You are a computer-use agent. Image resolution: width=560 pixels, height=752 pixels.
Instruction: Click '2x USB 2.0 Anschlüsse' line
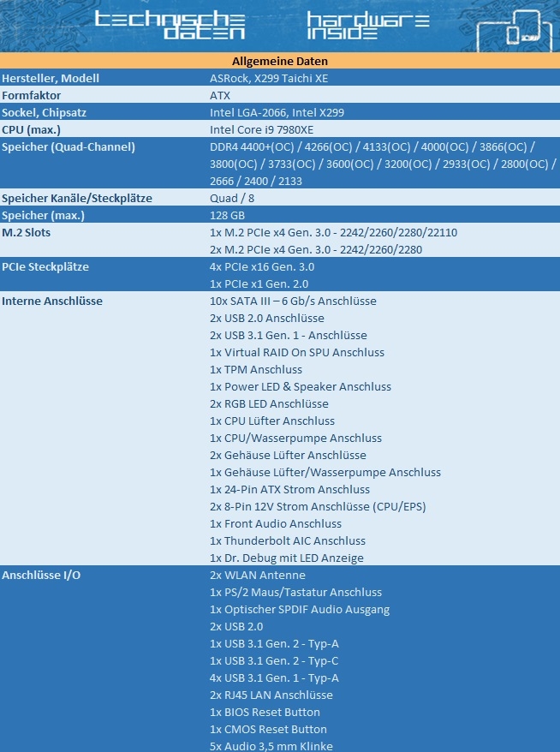pyautogui.click(x=266, y=319)
